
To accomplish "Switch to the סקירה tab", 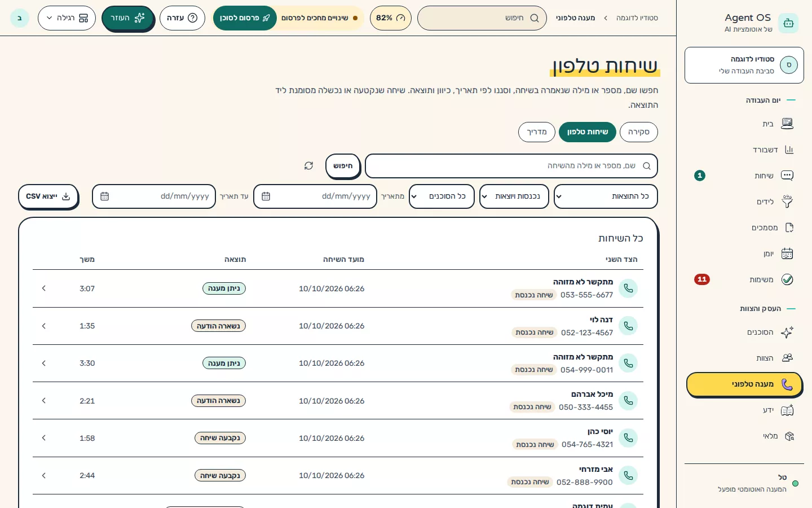I will pos(639,132).
